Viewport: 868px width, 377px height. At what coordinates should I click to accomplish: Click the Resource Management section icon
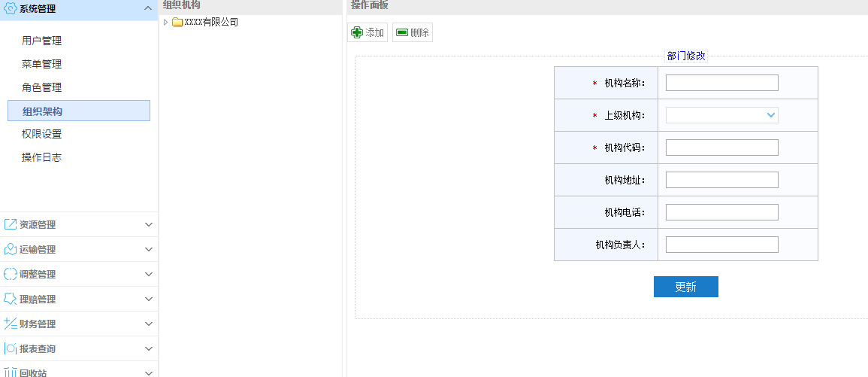11,224
